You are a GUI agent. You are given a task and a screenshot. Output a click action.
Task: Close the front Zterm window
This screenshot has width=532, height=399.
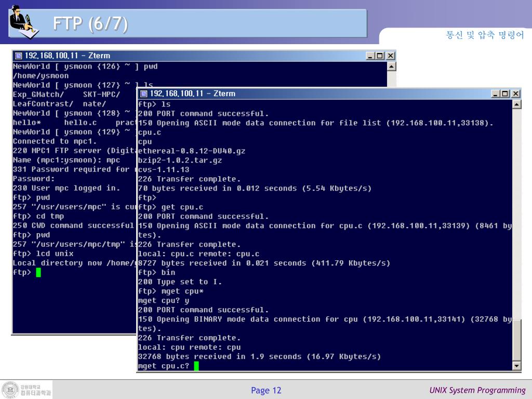[515, 94]
